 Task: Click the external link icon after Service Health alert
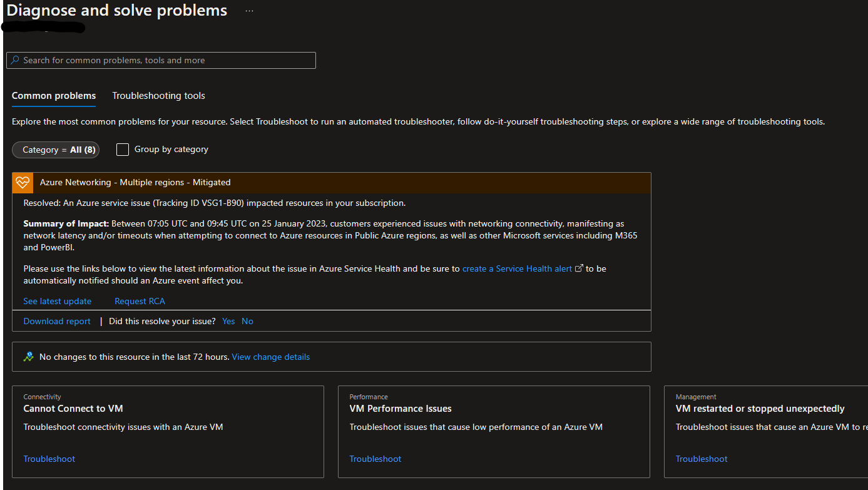click(x=579, y=268)
